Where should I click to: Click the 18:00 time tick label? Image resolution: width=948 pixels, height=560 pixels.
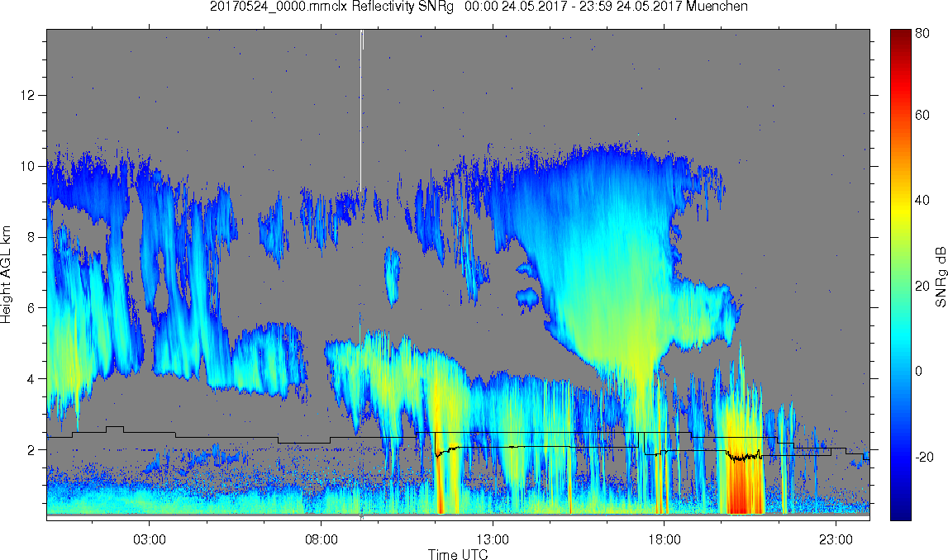pos(665,539)
